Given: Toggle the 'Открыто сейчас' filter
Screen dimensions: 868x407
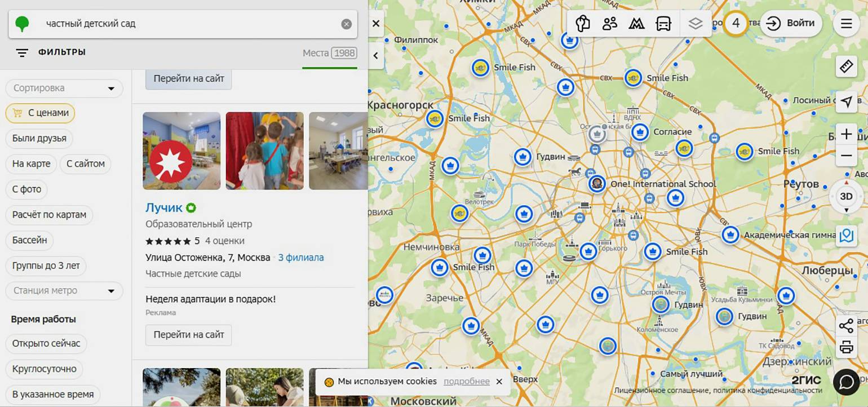Looking at the screenshot, I should [x=46, y=343].
